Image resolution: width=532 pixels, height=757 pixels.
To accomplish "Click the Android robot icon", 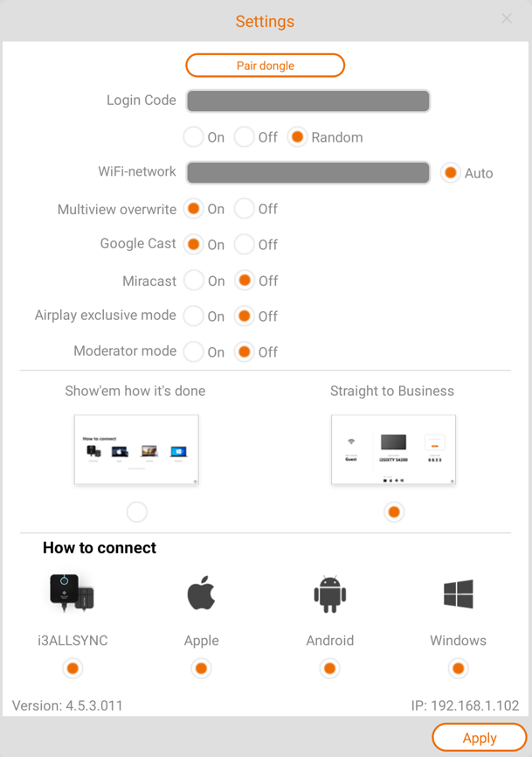I will (x=329, y=594).
